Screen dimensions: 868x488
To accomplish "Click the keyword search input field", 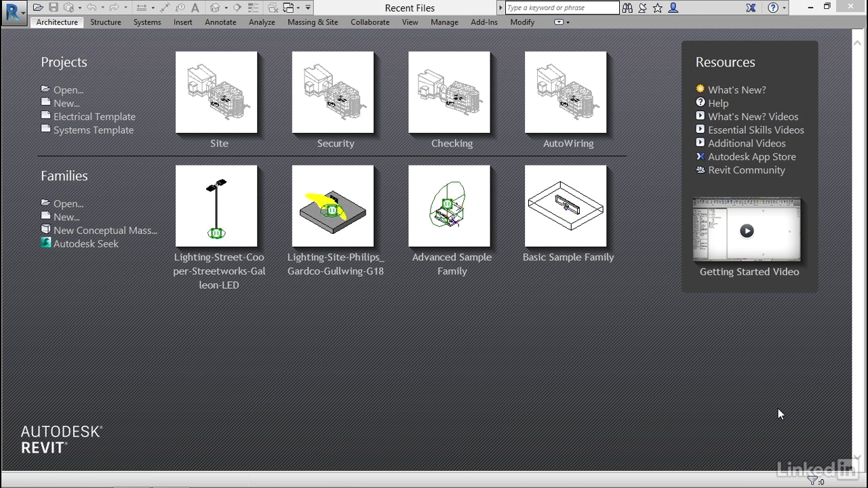I will point(562,8).
